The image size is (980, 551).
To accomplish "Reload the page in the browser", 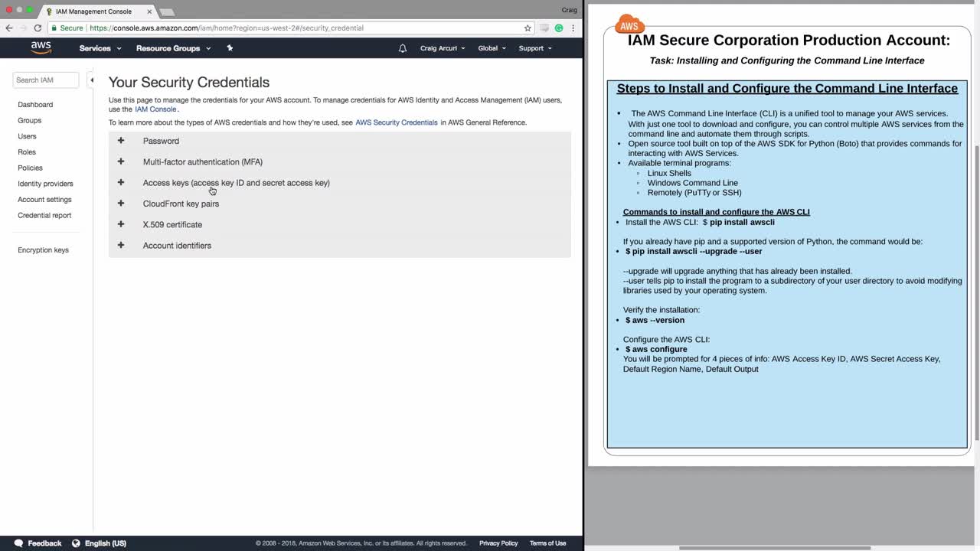I will pos(38,28).
